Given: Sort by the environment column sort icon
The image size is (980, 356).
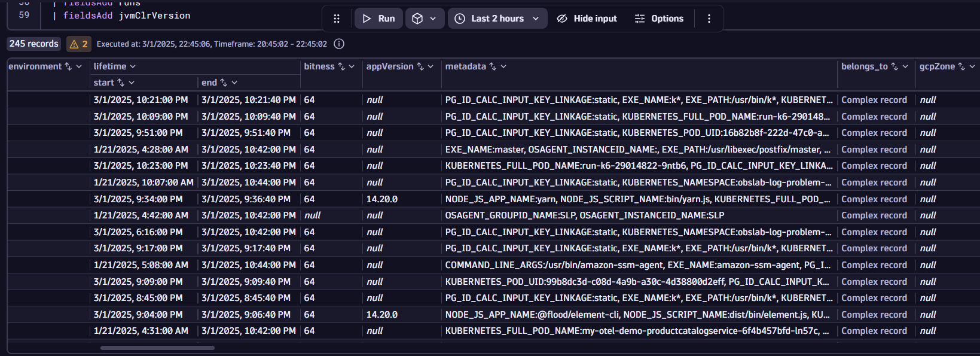Looking at the screenshot, I should (68, 66).
